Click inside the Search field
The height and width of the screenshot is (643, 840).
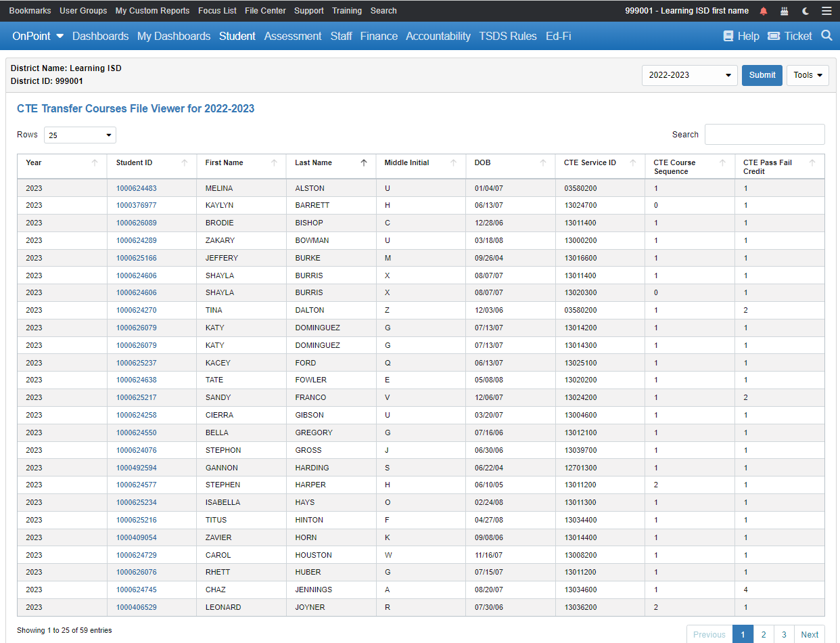click(764, 135)
